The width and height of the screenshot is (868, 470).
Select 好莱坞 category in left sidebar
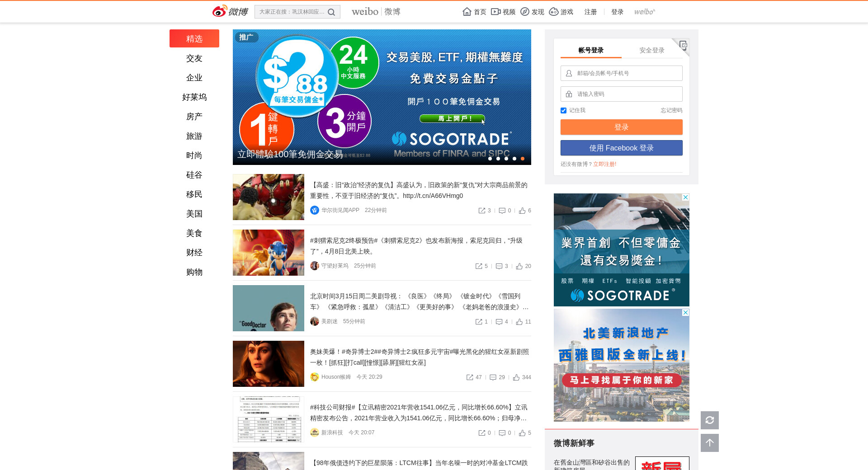tap(194, 97)
